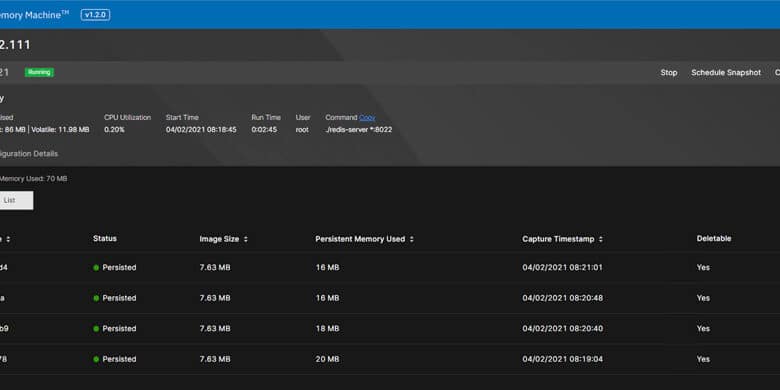Select Persisted status in 08:21:01 row
This screenshot has width=780, height=390.
coord(115,267)
